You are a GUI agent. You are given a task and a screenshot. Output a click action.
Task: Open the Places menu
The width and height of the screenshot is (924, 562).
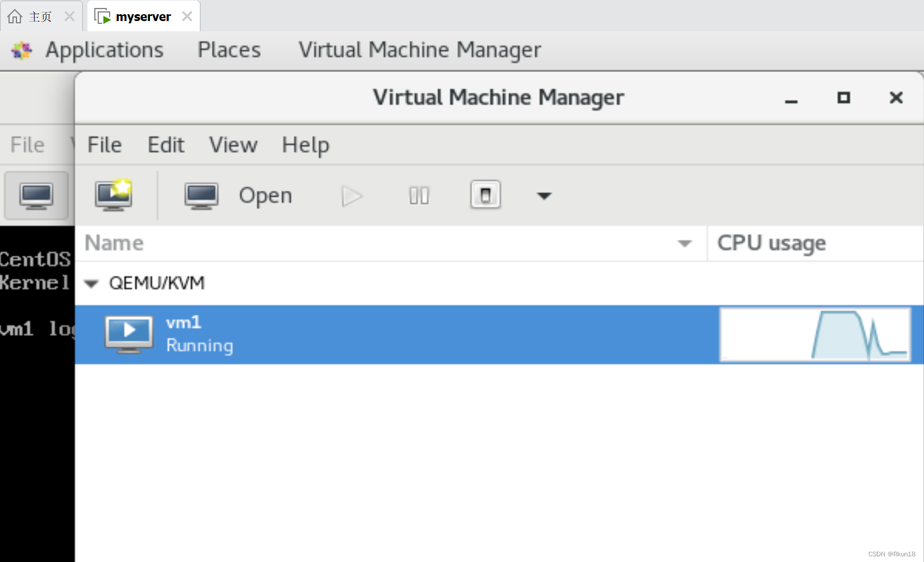pyautogui.click(x=229, y=50)
